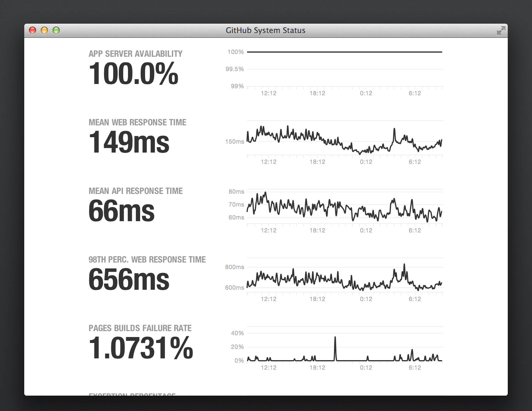This screenshot has width=532, height=411.
Task: Select the Mean API Response Time heading
Action: pos(136,191)
